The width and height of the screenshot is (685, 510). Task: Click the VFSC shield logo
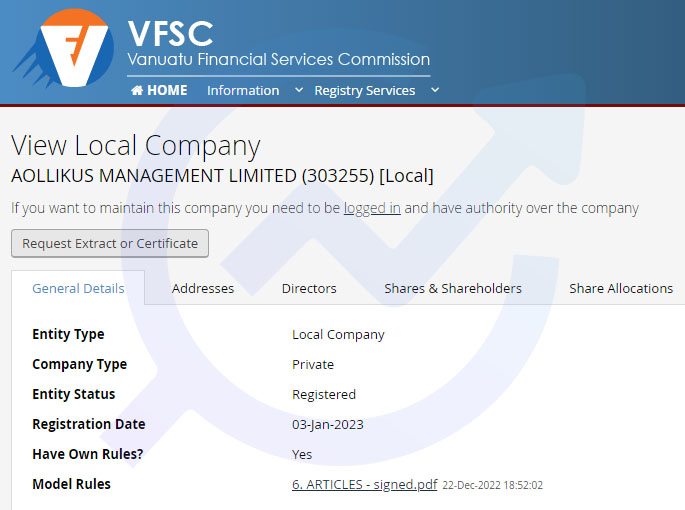coord(65,48)
